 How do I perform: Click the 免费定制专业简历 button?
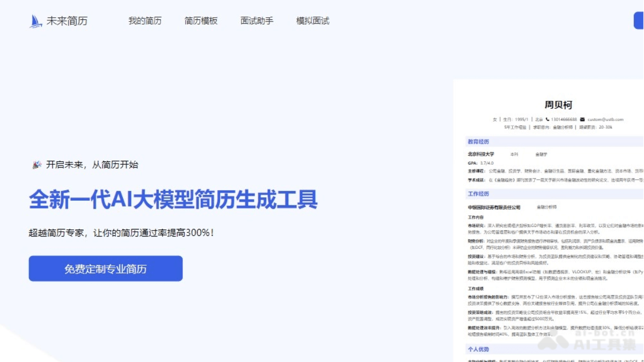point(105,268)
